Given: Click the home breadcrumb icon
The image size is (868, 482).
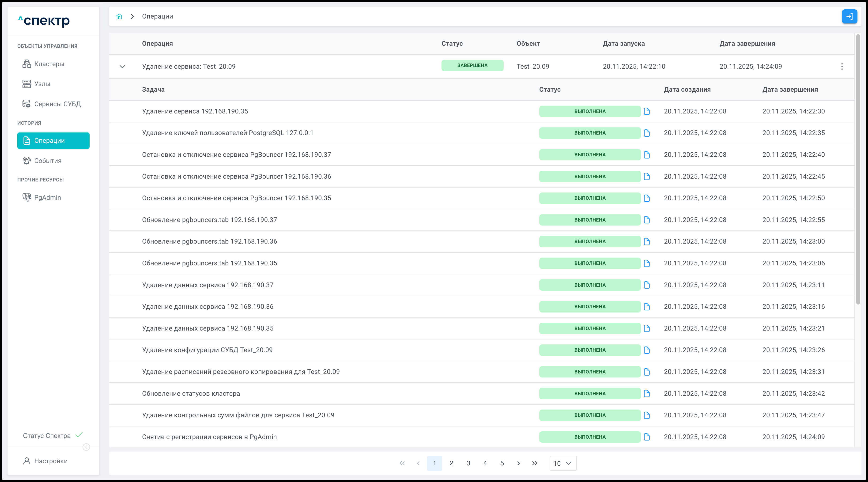Looking at the screenshot, I should pos(119,16).
